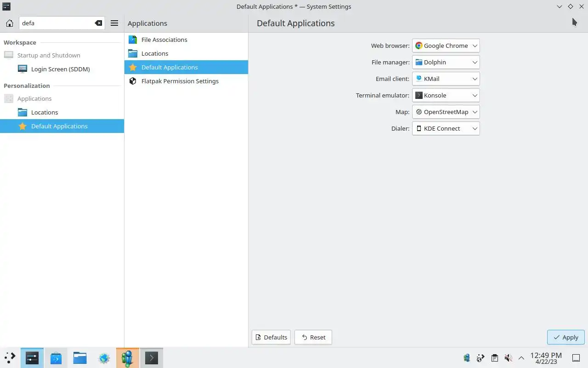Click the second system tray icon
588x368 pixels.
click(x=481, y=358)
